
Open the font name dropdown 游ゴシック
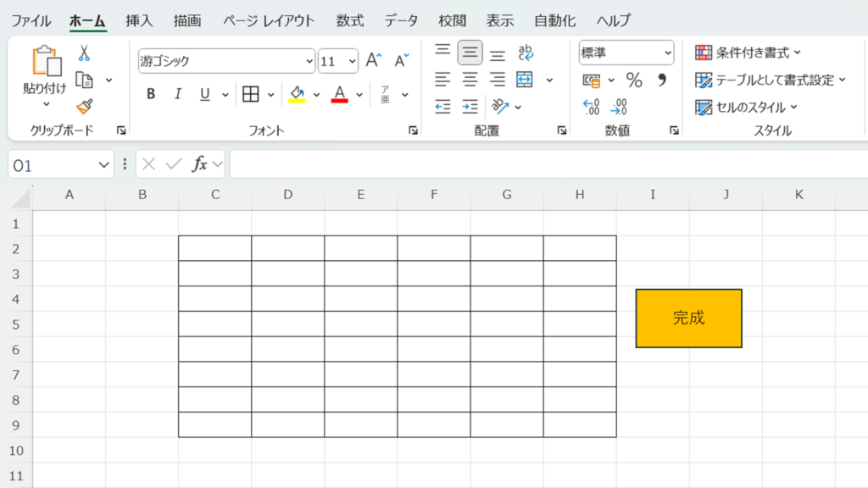click(x=309, y=61)
